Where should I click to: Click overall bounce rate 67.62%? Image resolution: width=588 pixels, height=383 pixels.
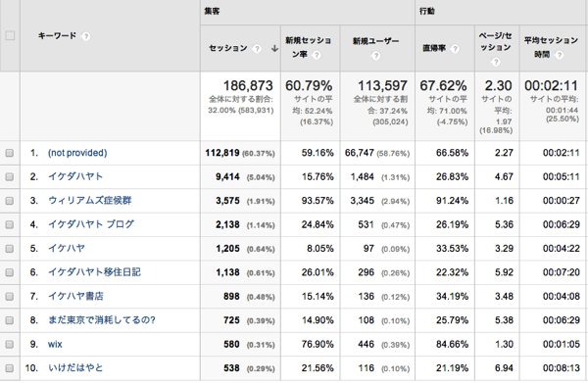click(x=443, y=86)
